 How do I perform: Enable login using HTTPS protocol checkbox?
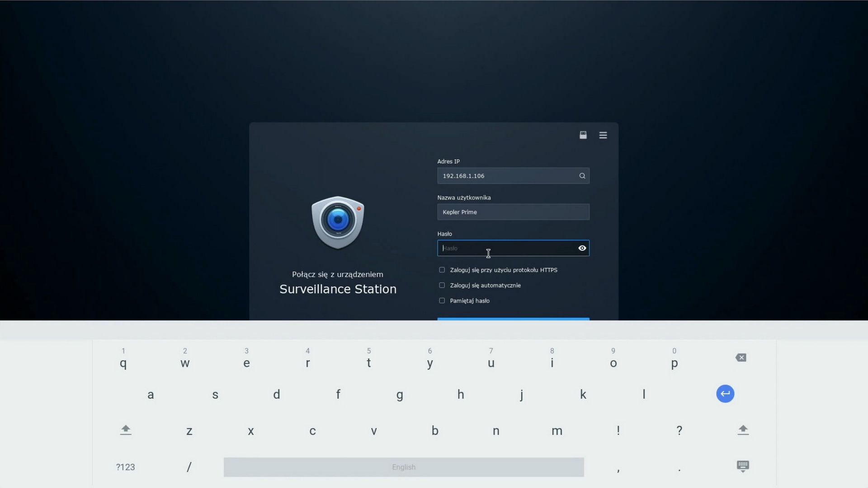[442, 270]
